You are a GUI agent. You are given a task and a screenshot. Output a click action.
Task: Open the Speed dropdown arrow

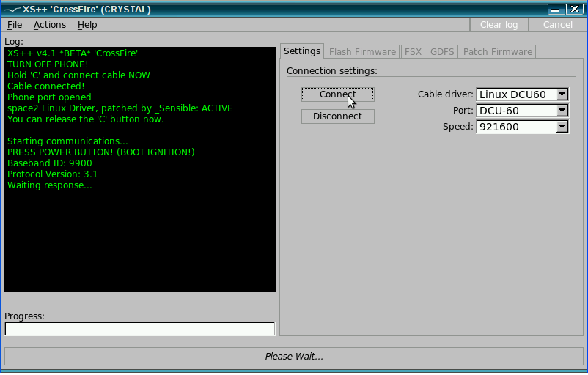click(x=562, y=127)
